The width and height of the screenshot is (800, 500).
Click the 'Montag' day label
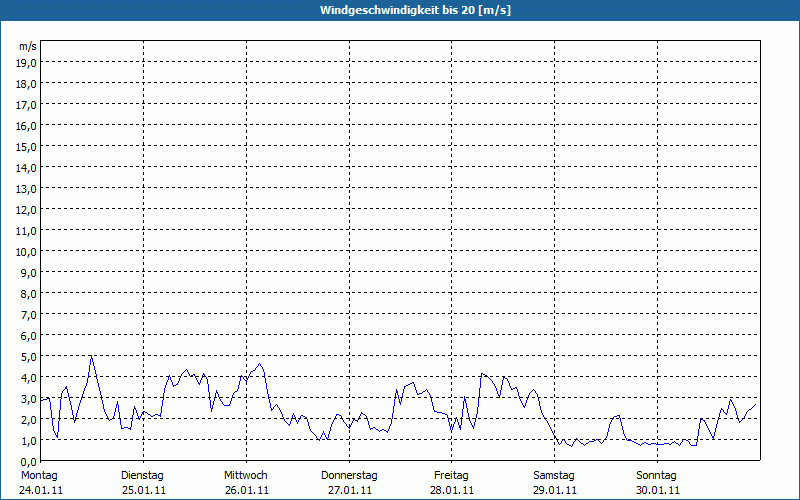pyautogui.click(x=39, y=476)
